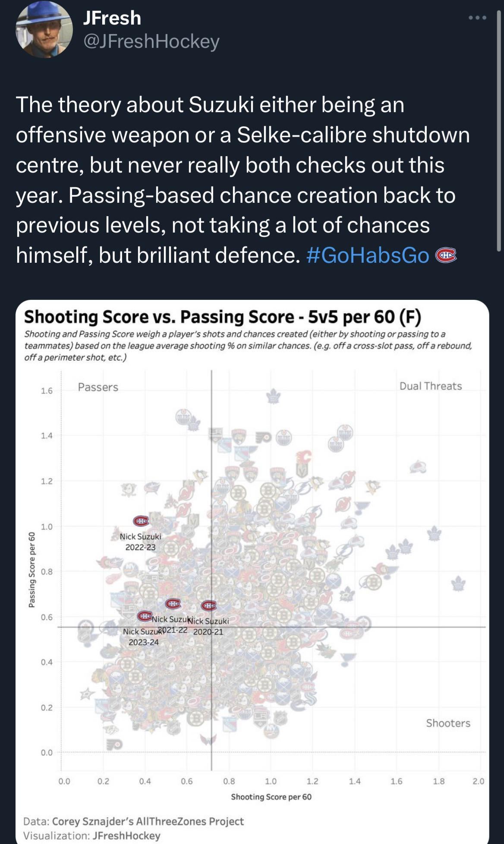Click the scrollbar on the right edge
504x844 pixels.
click(x=500, y=129)
